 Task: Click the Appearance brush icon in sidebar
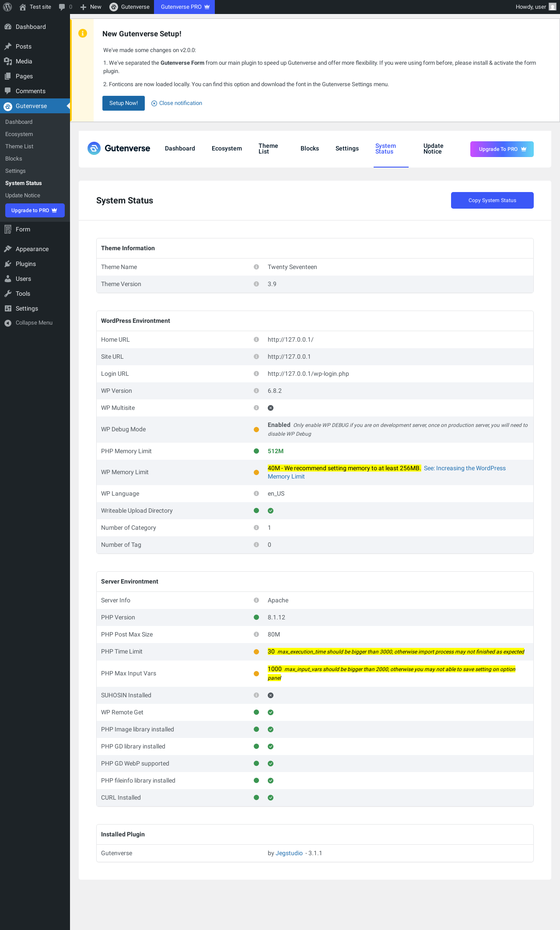pos(8,249)
